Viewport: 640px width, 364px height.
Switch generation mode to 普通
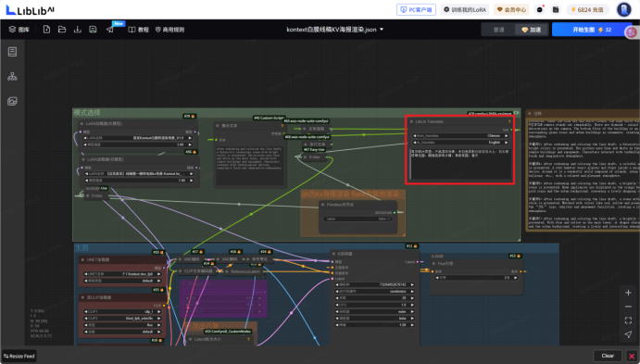tap(499, 30)
